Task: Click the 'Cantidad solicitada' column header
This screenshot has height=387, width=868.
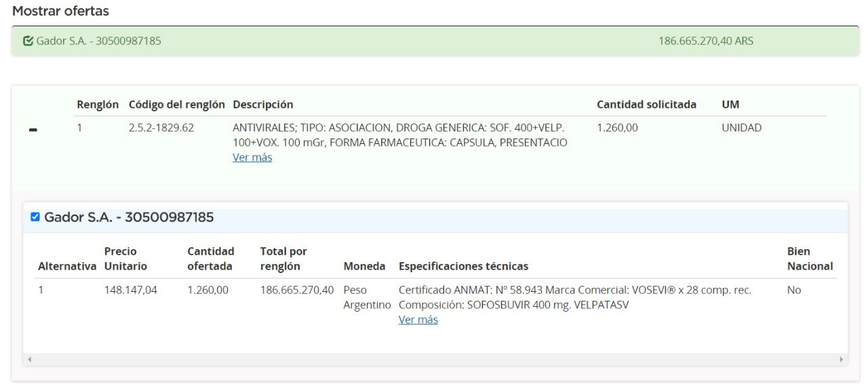Action: tap(646, 105)
